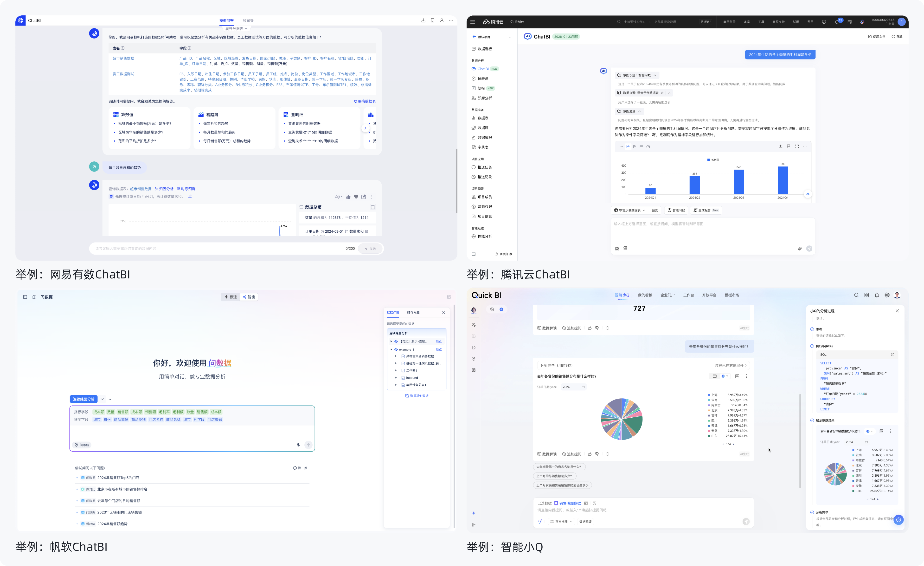Click the fullscreen icon above the bar chart

(797, 147)
